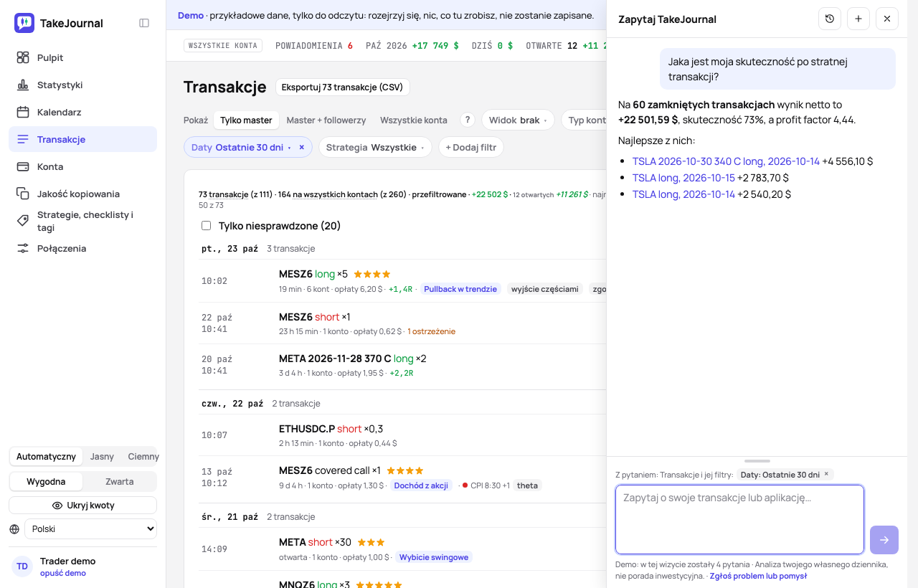Close the Zapytaj TakeJournal panel
This screenshot has width=918, height=588.
click(887, 19)
